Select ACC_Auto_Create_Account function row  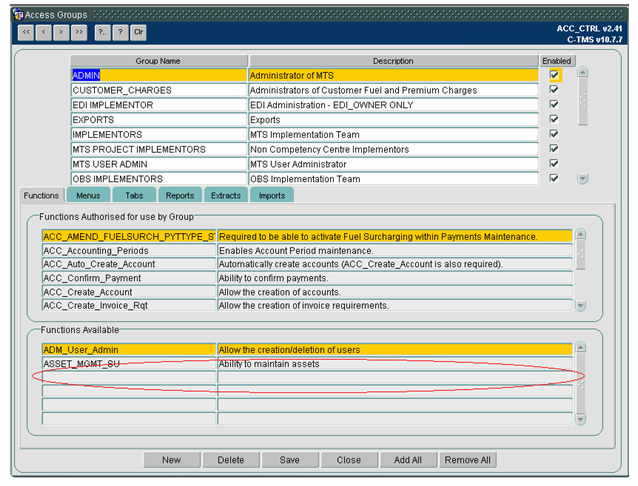click(x=129, y=264)
